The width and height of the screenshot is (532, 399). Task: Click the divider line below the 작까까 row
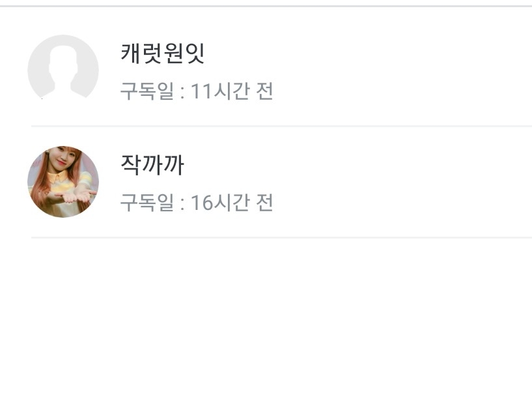pos(281,237)
